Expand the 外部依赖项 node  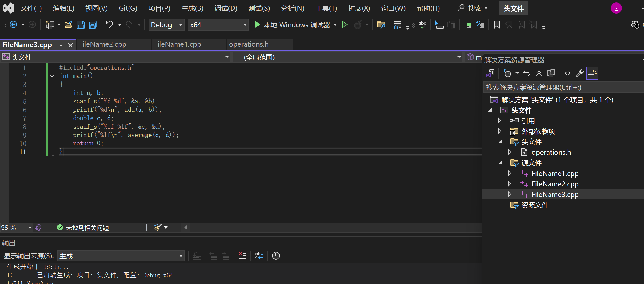499,131
